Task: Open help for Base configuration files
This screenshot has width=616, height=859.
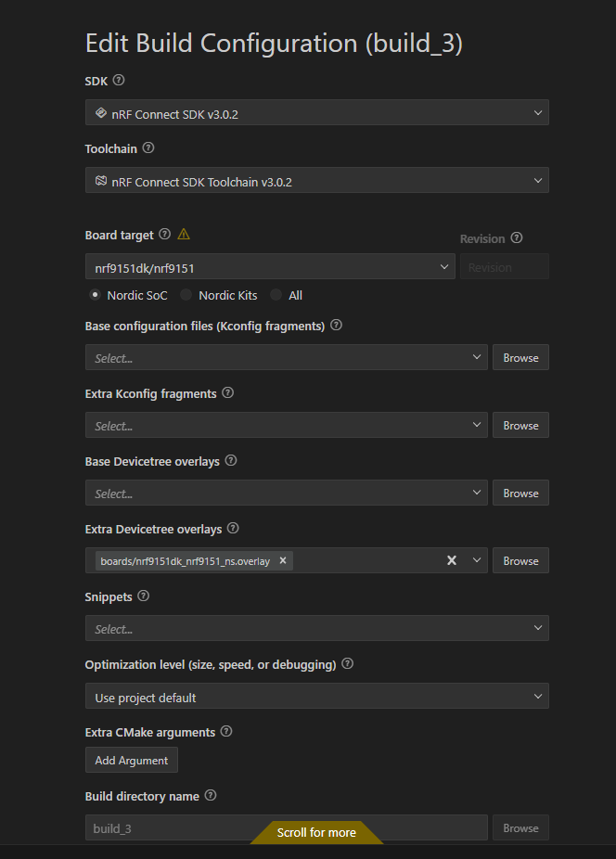Action: 337,325
